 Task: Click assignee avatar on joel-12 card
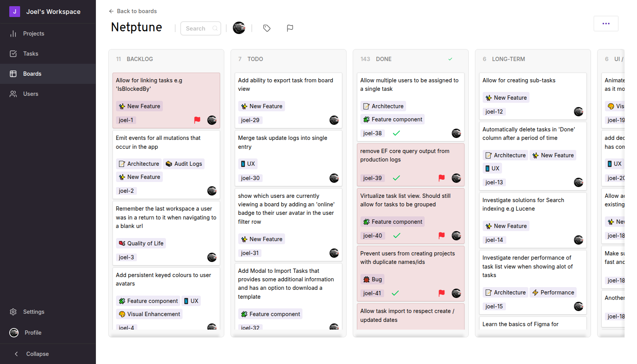pyautogui.click(x=579, y=112)
